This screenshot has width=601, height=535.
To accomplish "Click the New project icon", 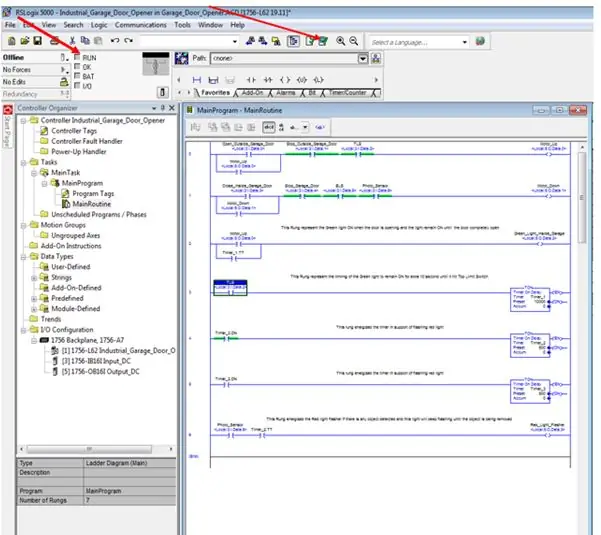I will point(12,41).
